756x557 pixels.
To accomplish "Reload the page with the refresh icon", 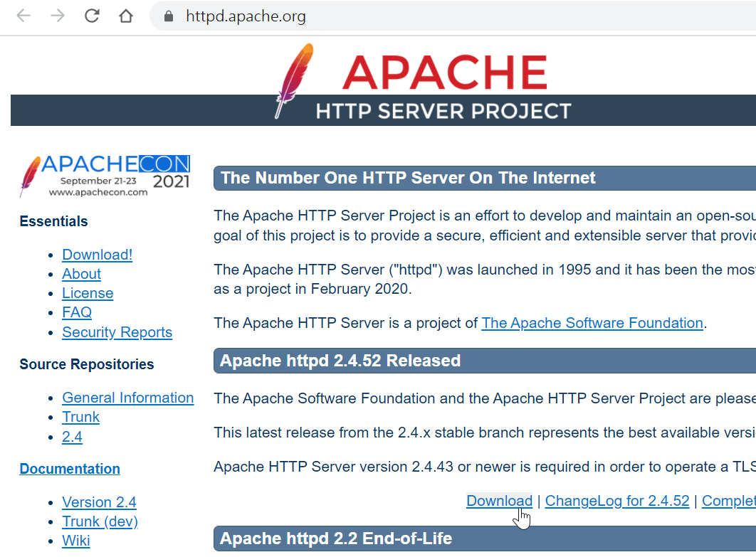I will coord(92,16).
